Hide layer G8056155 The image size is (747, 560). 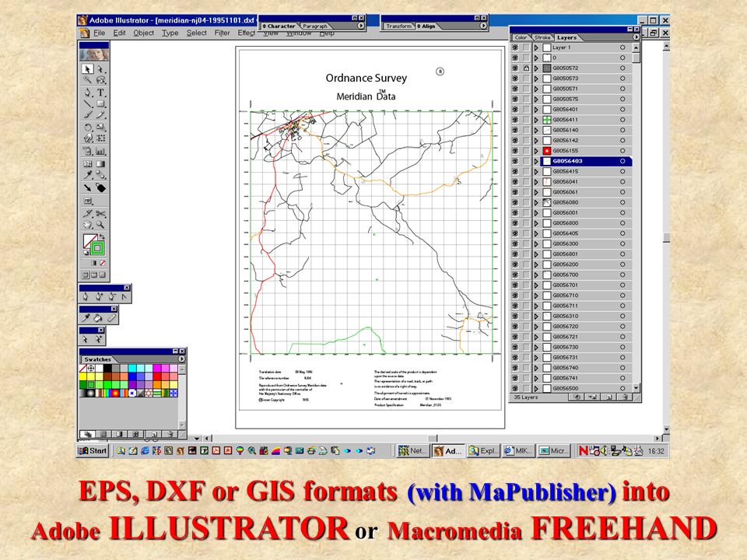[x=515, y=151]
